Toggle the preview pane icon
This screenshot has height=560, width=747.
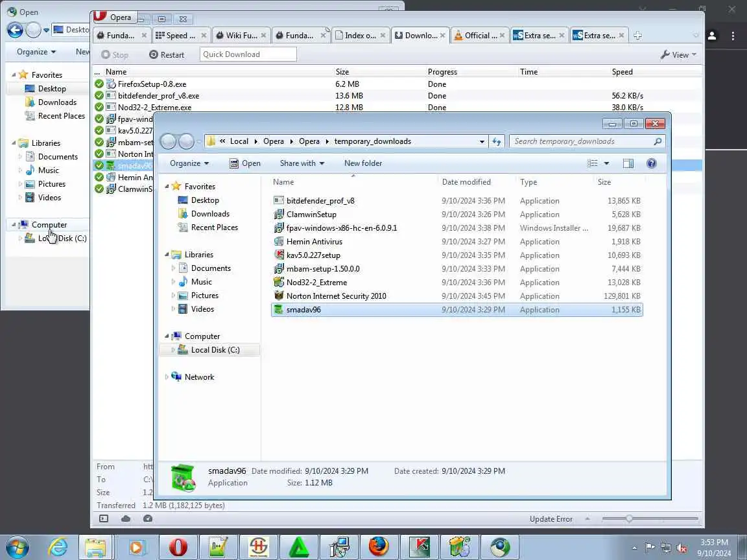click(x=628, y=163)
